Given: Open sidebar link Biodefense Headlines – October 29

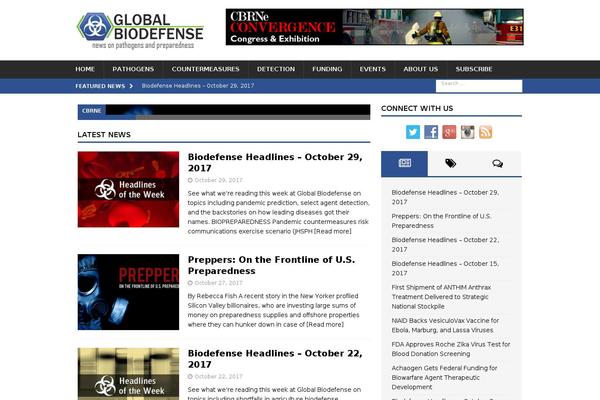Looking at the screenshot, I should tap(445, 197).
